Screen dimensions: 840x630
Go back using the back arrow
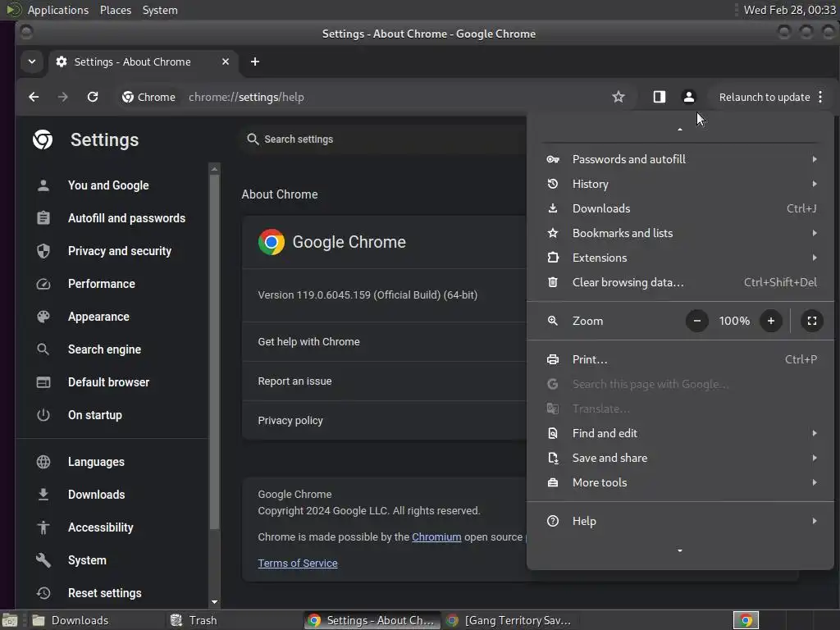pyautogui.click(x=34, y=97)
